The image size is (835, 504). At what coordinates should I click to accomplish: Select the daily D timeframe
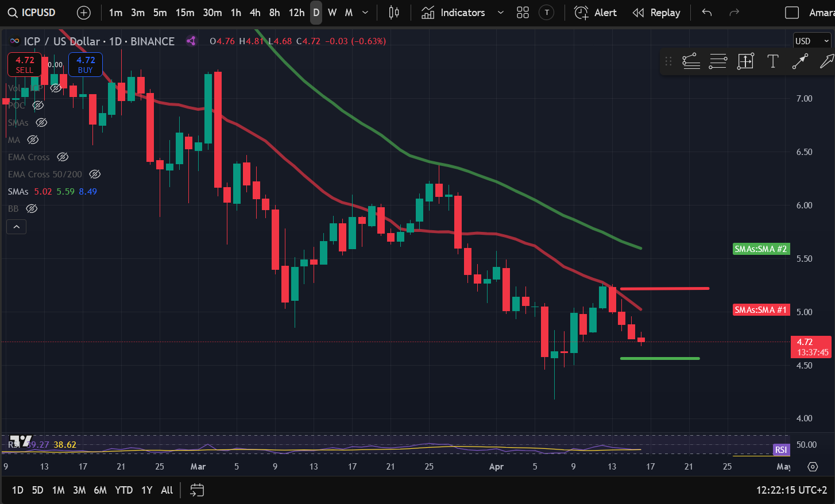tap(316, 13)
